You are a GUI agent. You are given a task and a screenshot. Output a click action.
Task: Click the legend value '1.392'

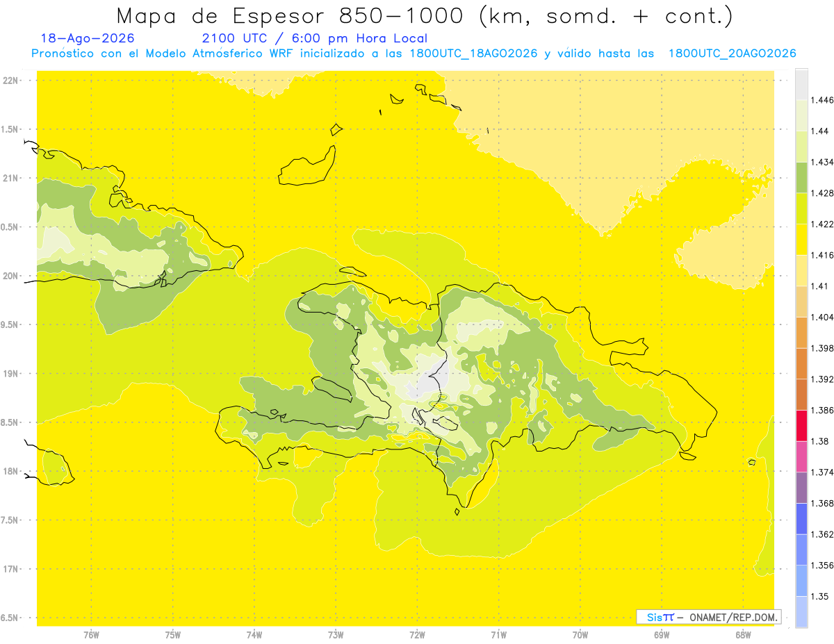pyautogui.click(x=821, y=379)
